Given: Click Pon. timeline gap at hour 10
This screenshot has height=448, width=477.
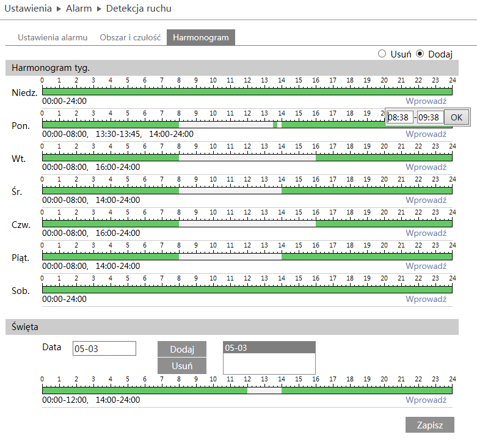Looking at the screenshot, I should (213, 125).
